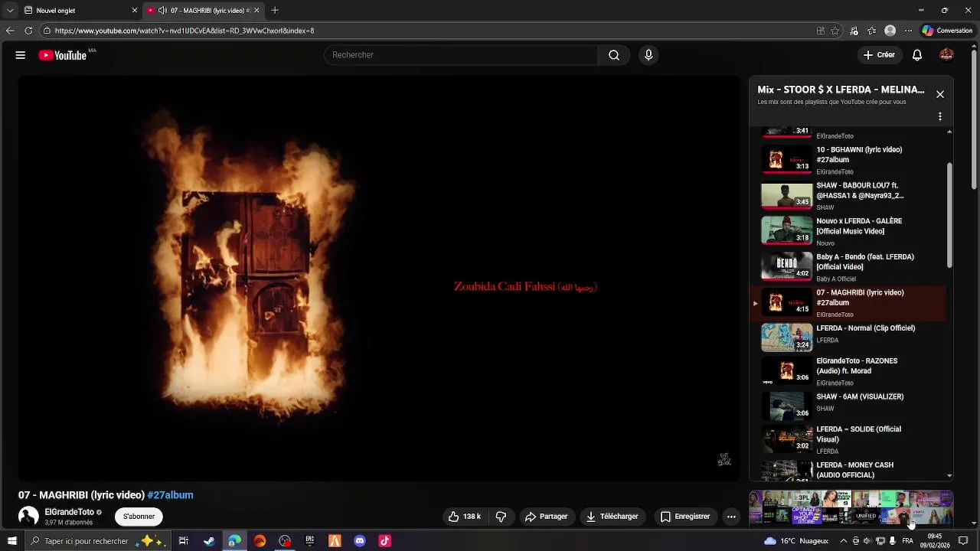The width and height of the screenshot is (980, 551).
Task: Open the Edge profile avatar
Action: point(890,31)
